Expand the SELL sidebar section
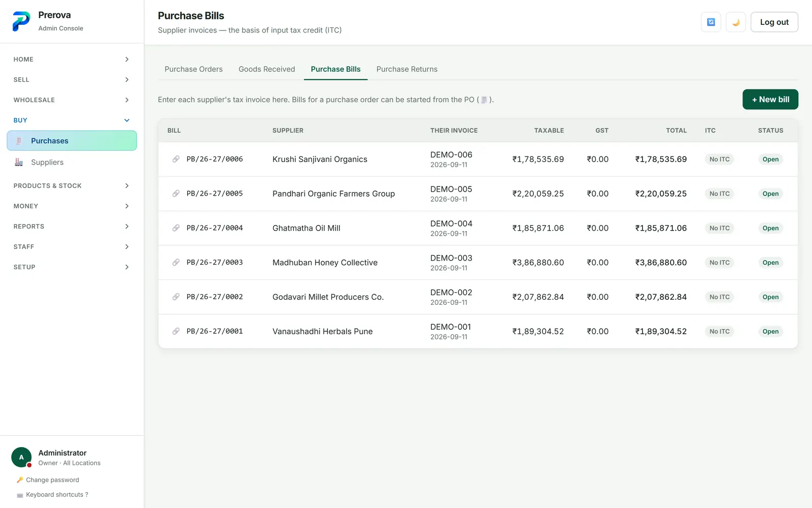Screen dimensions: 812x508 (x=72, y=80)
